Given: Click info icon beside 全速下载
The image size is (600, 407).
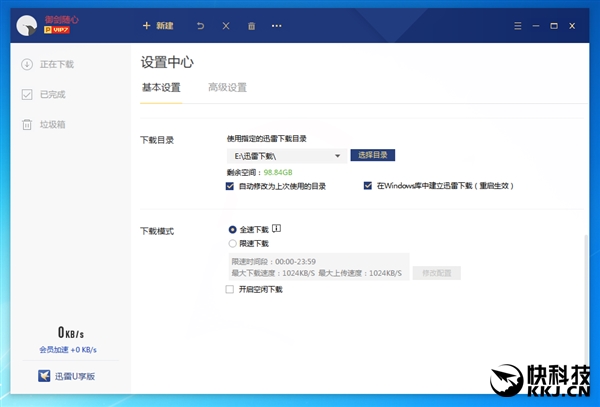Looking at the screenshot, I should (276, 229).
